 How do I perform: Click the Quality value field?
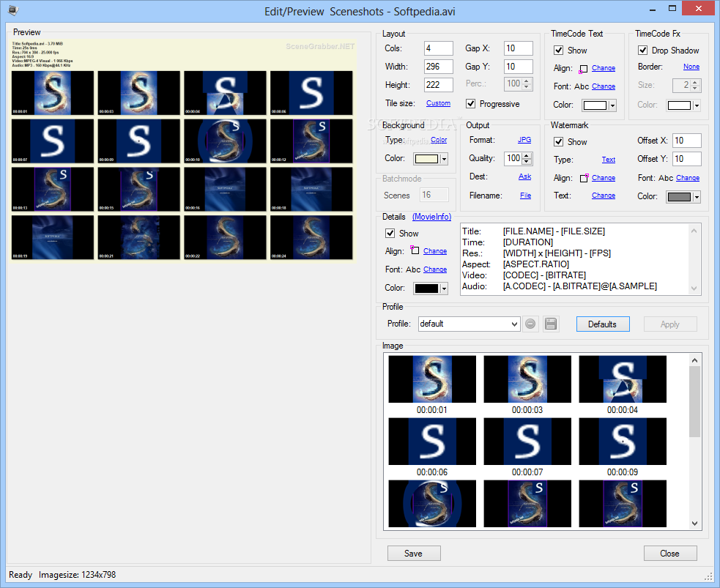[513, 159]
